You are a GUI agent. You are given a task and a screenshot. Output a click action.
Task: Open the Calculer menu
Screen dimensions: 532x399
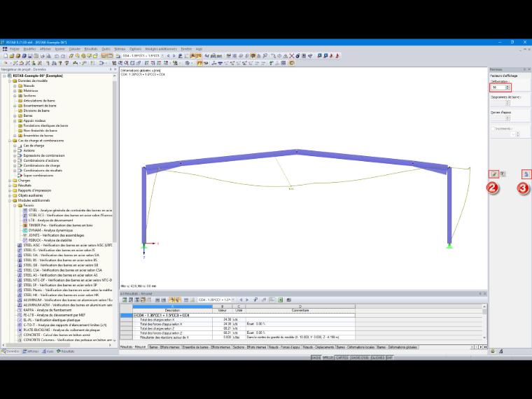click(75, 49)
